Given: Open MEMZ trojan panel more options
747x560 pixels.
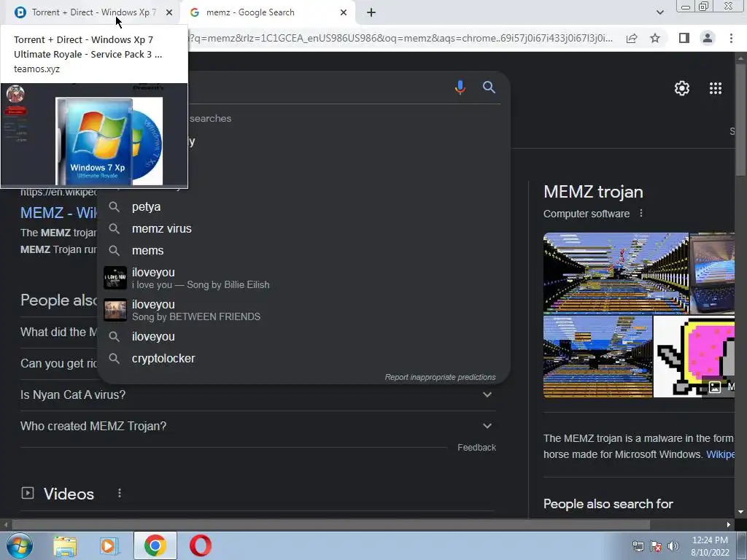Looking at the screenshot, I should click(x=640, y=214).
